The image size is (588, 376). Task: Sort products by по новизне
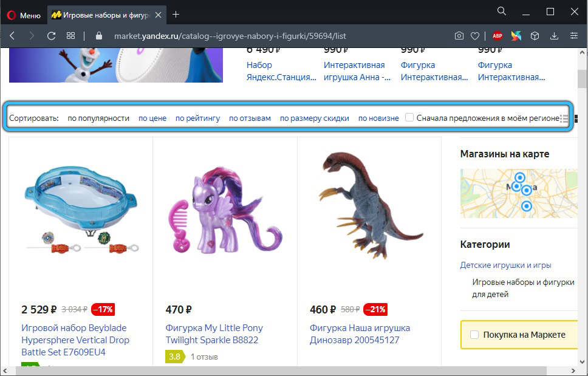378,118
